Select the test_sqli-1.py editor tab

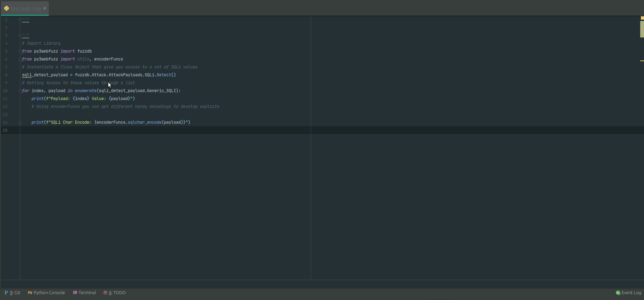[25, 9]
